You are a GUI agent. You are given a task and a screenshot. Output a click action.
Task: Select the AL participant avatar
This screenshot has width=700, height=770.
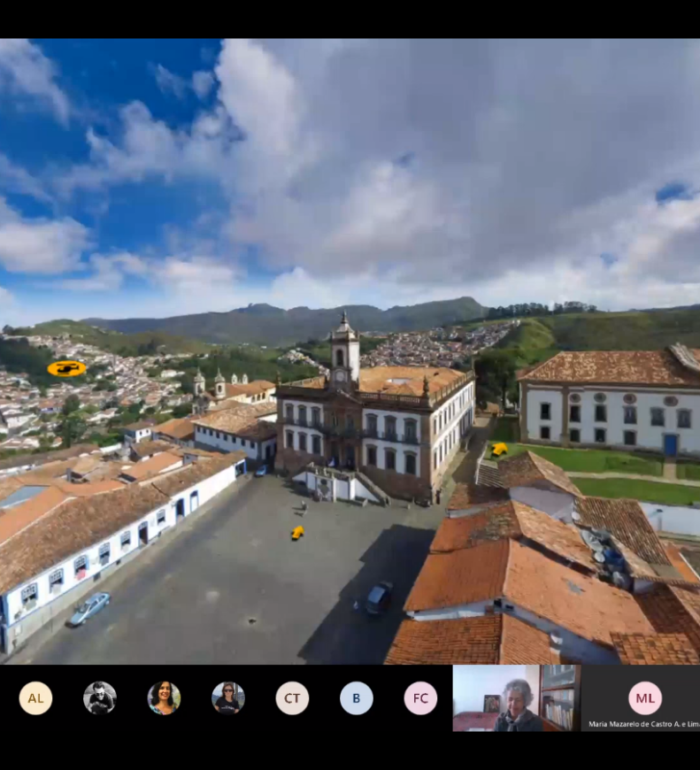(36, 698)
